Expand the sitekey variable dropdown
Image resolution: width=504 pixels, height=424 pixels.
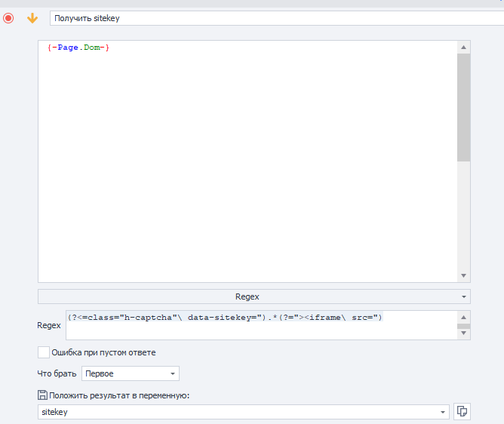[443, 412]
